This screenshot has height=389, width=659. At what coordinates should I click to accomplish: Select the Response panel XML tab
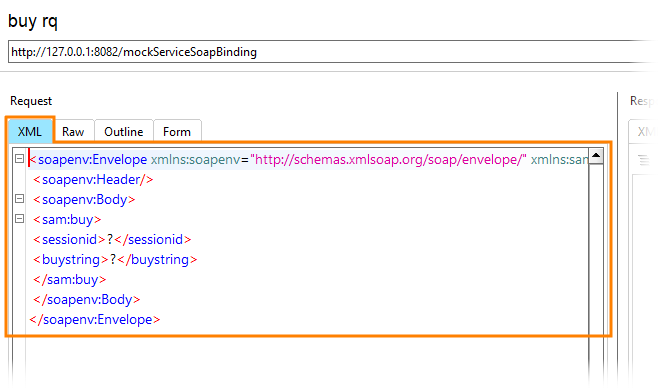click(x=644, y=131)
